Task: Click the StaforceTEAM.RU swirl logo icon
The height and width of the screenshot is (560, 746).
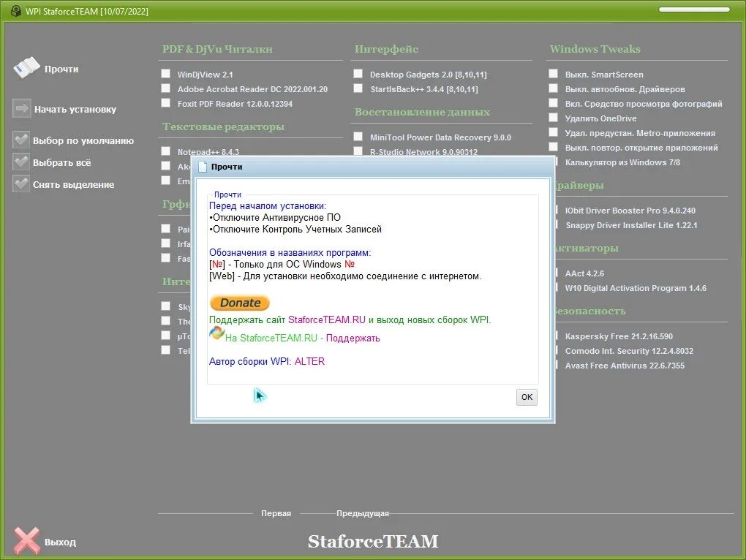Action: click(216, 333)
